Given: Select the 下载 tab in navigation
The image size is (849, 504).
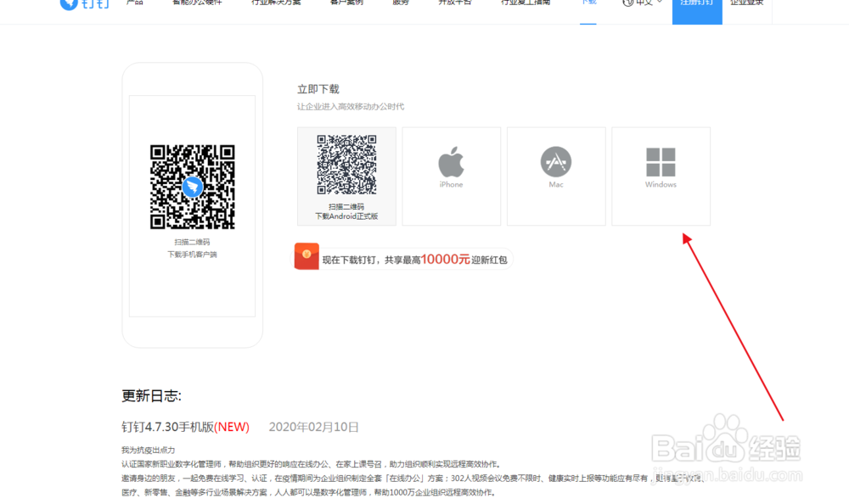Looking at the screenshot, I should click(588, 3).
